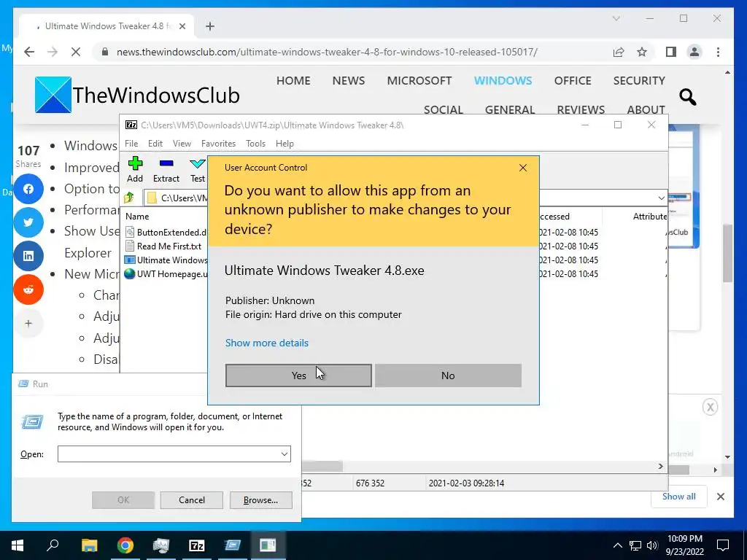Open File Explorer from taskbar
747x560 pixels.
89,545
